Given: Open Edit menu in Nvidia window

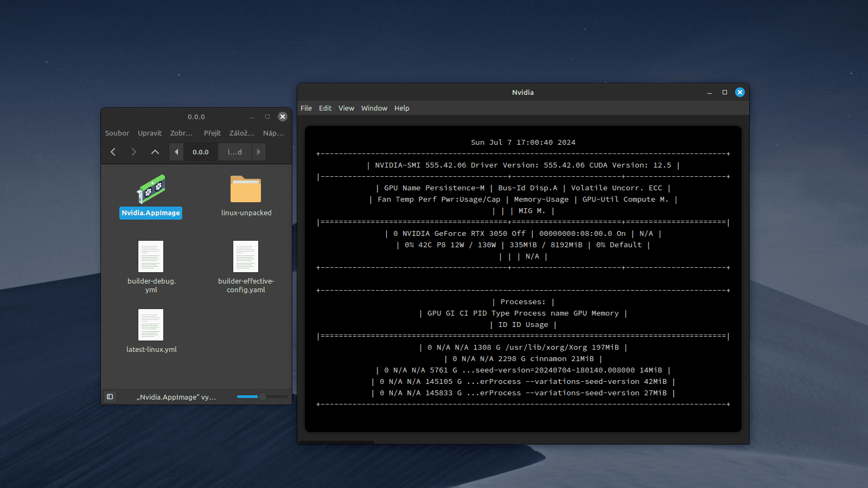Looking at the screenshot, I should coord(325,108).
